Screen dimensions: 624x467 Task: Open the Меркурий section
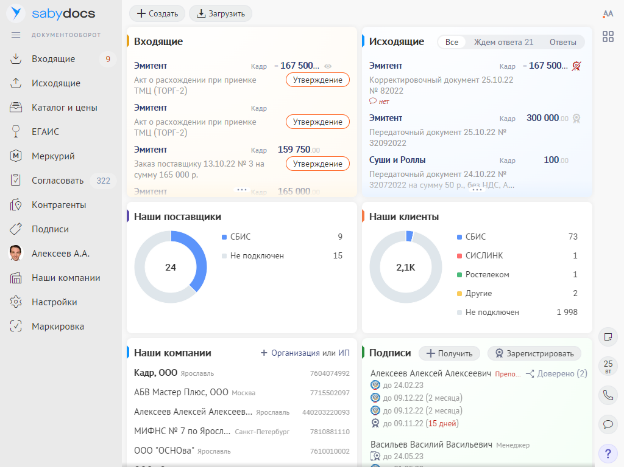coord(53,156)
